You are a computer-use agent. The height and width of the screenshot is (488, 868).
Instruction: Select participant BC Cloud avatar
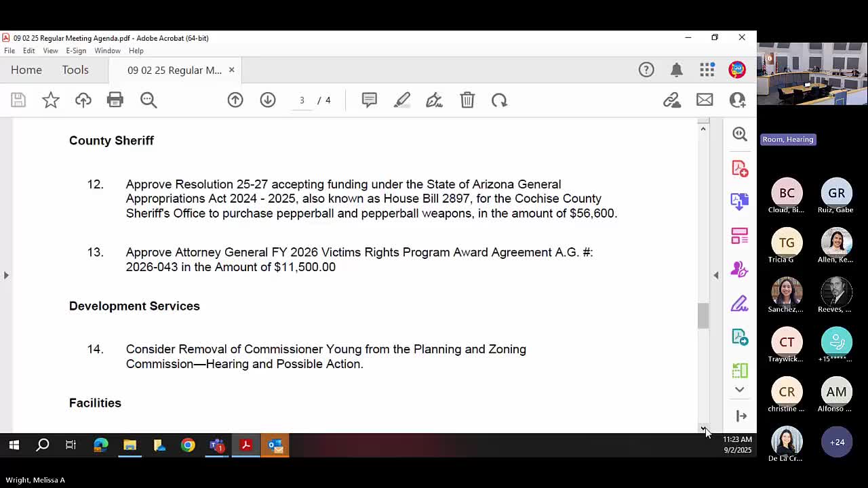pos(787,193)
